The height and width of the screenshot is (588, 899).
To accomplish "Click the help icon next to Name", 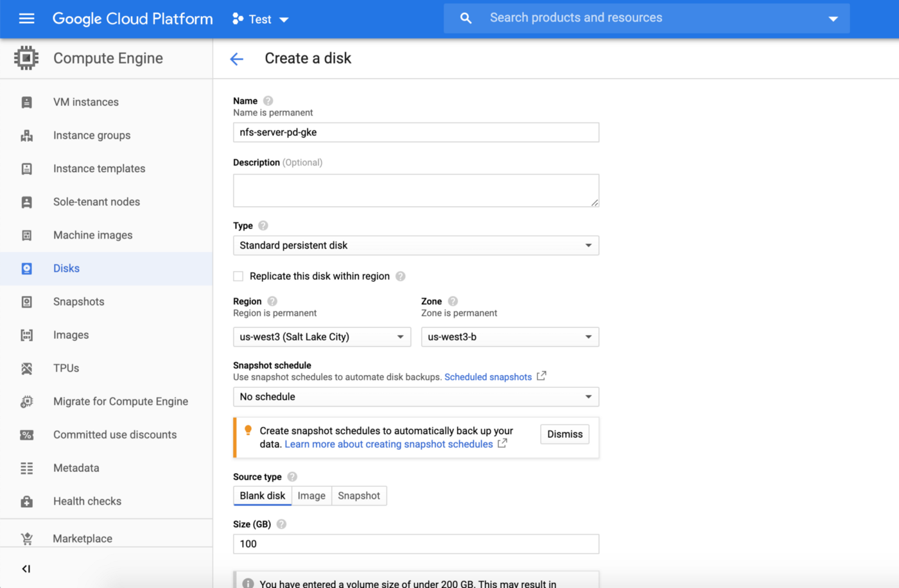I will tap(268, 101).
